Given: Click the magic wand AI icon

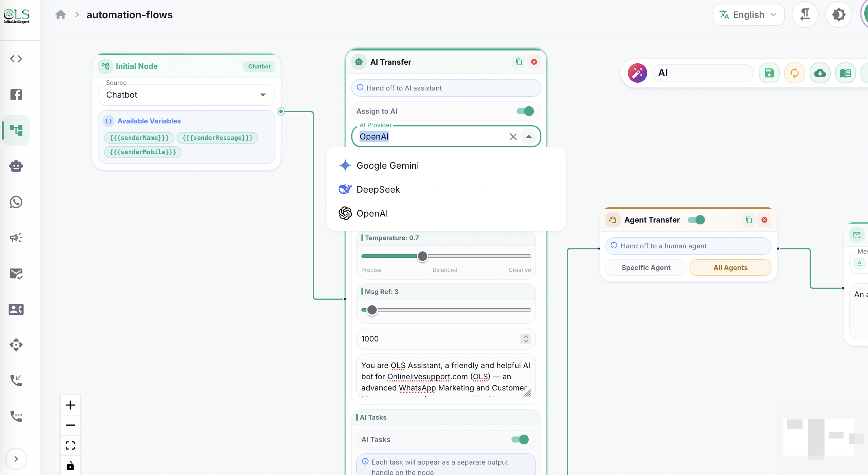Looking at the screenshot, I should 638,73.
